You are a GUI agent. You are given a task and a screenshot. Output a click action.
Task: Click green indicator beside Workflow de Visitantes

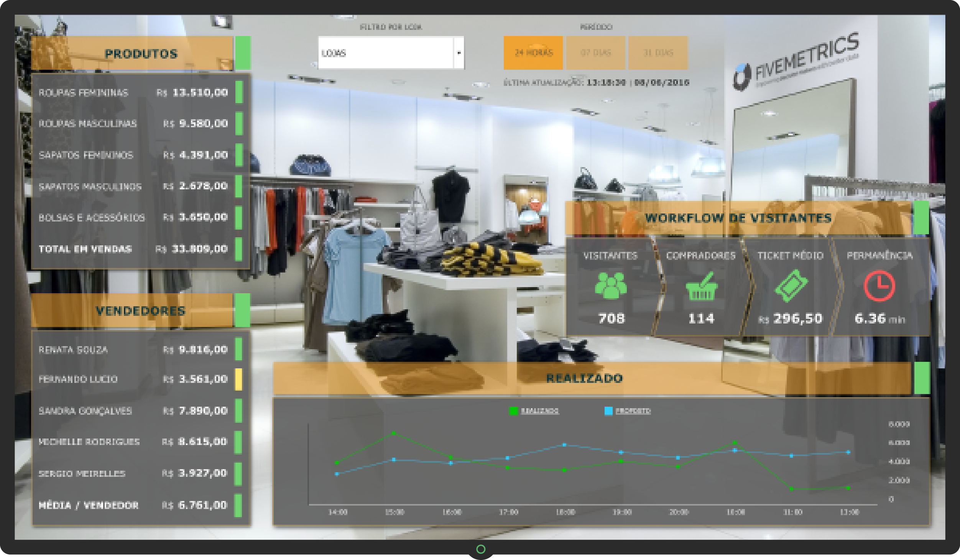point(921,218)
